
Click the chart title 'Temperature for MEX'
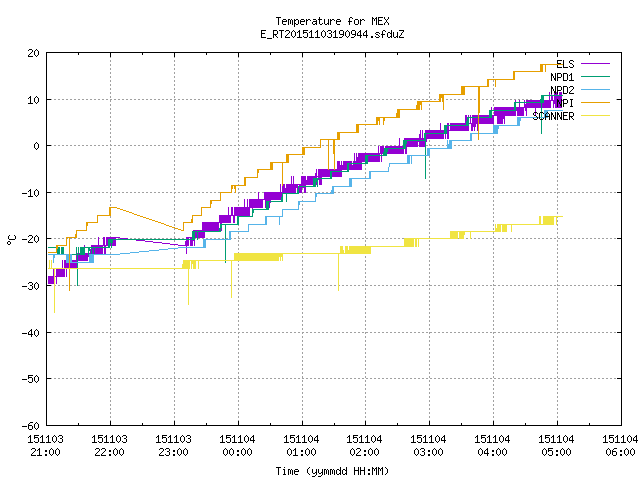pyautogui.click(x=332, y=21)
